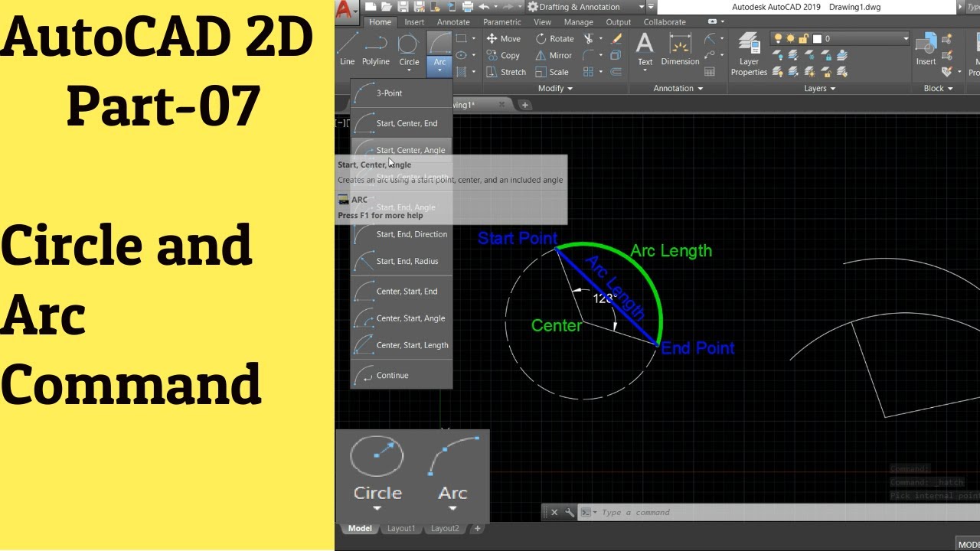The image size is (980, 551).
Task: Choose 3-Point from Arc menu
Action: pos(401,93)
